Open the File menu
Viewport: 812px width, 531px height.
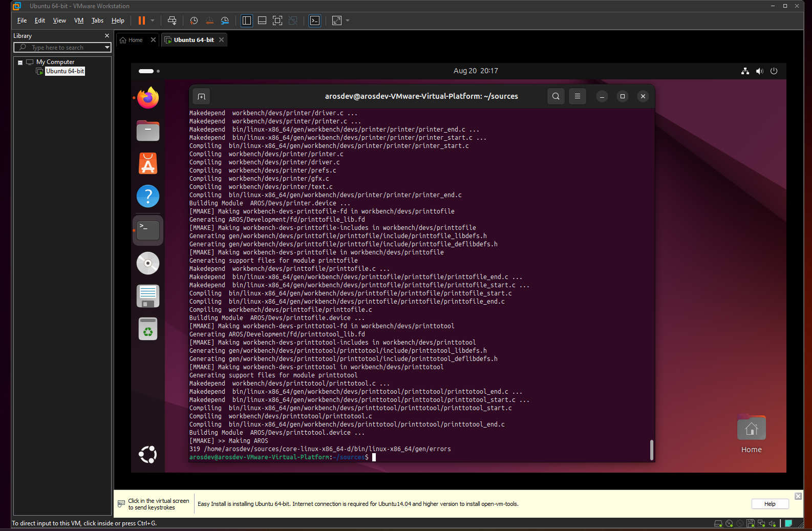tap(22, 20)
